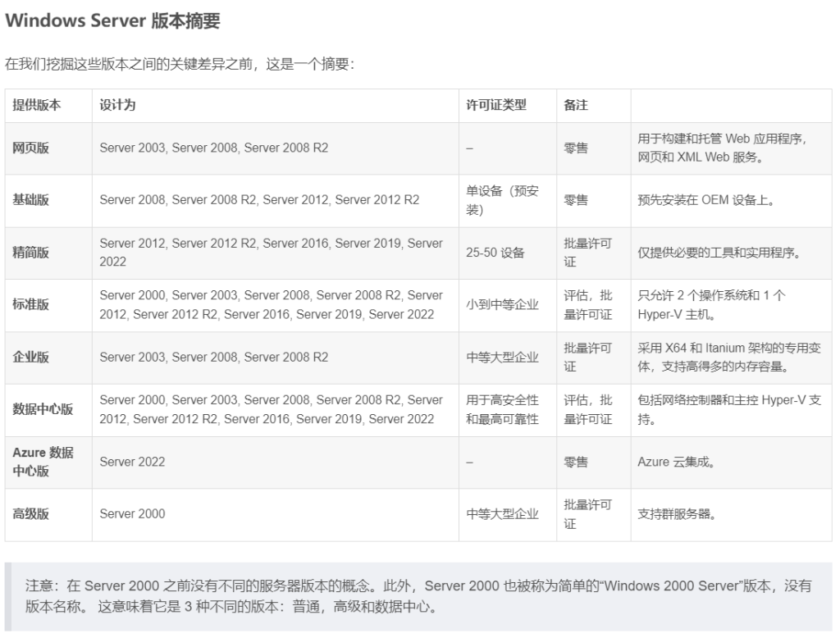Click "零售" in the Azure 数据中心版 row

coord(576,462)
